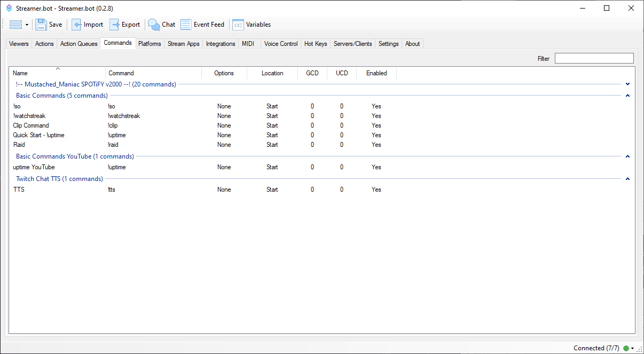
Task: Switch to the Action Queues tab
Action: tap(78, 44)
